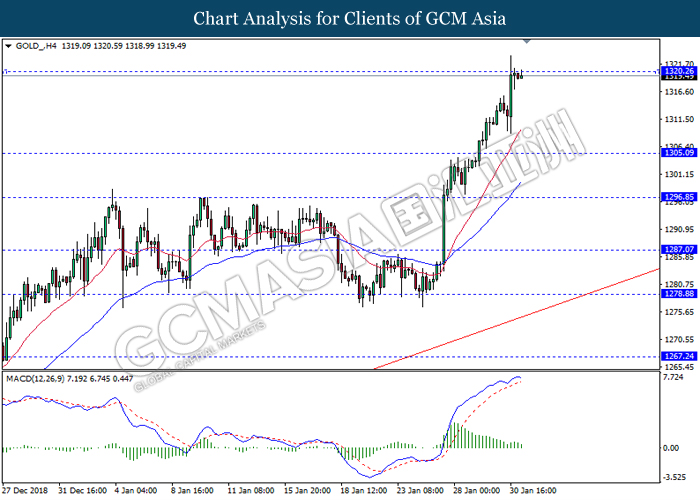Select the 1278.88 price level label

click(x=679, y=293)
